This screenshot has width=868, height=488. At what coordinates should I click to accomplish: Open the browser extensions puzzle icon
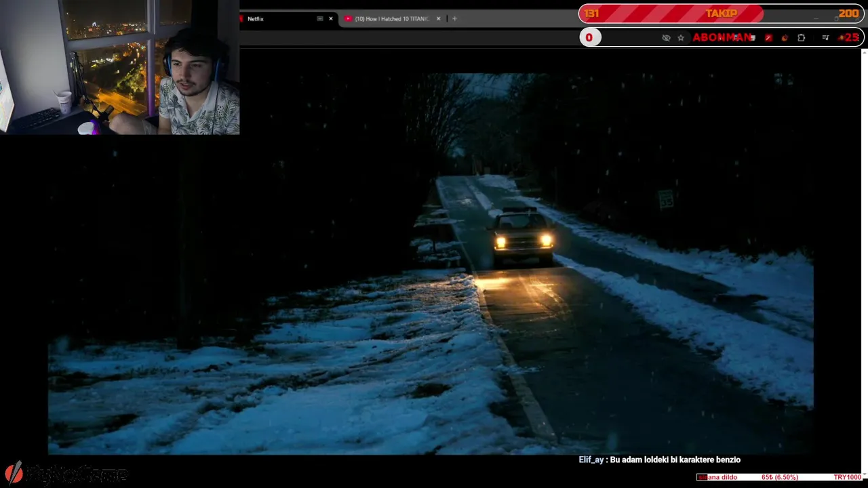802,38
